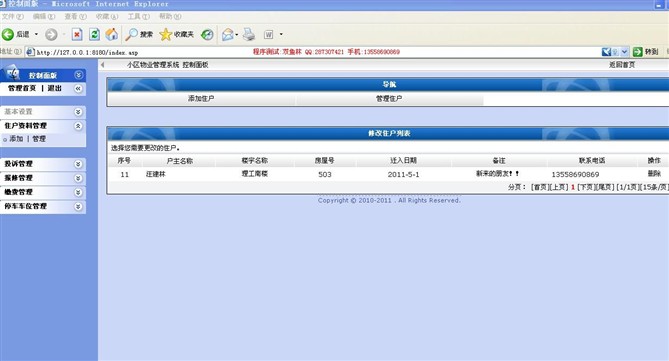The height and width of the screenshot is (361, 669).
Task: Open the 帮助 menu
Action: pyautogui.click(x=170, y=16)
